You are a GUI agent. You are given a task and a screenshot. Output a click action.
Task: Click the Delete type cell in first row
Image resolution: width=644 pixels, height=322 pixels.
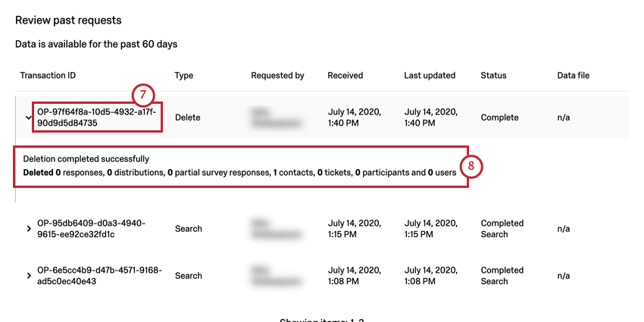[x=187, y=117]
